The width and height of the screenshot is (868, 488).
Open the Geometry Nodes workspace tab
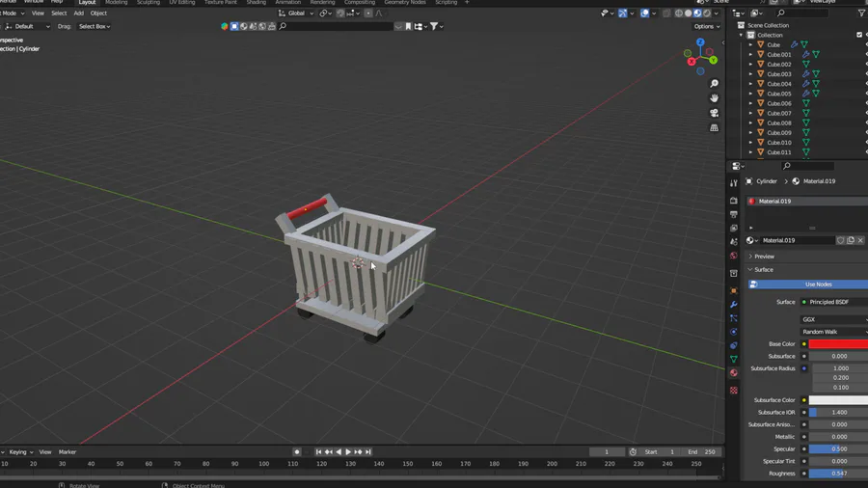pyautogui.click(x=405, y=2)
